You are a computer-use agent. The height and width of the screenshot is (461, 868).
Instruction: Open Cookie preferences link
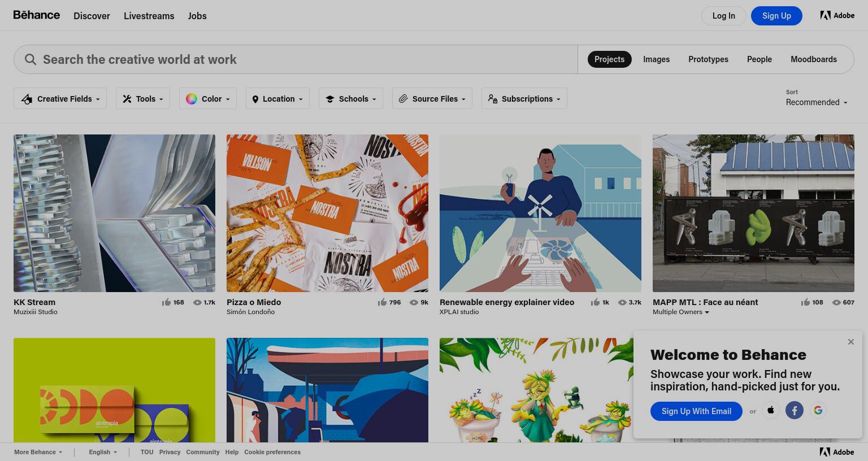point(272,452)
